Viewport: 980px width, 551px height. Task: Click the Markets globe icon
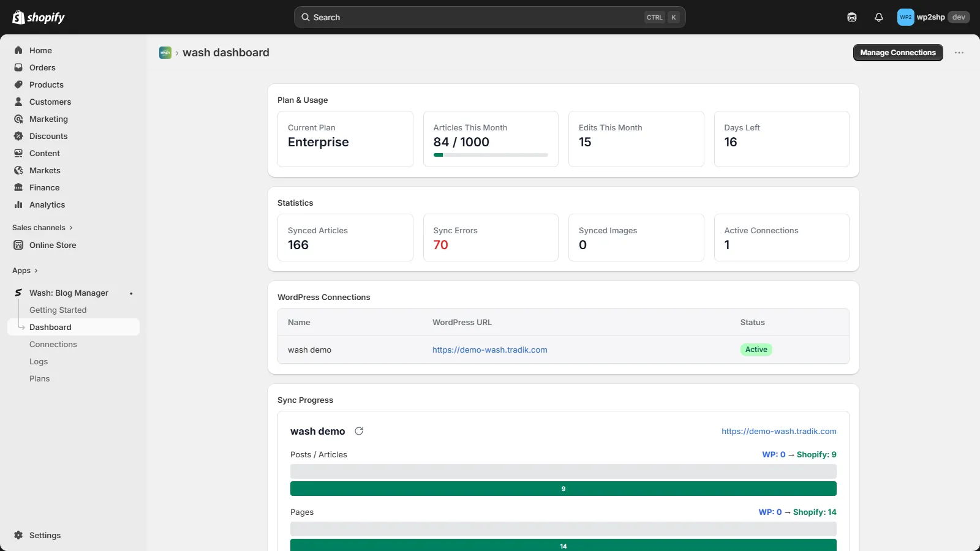pos(18,170)
